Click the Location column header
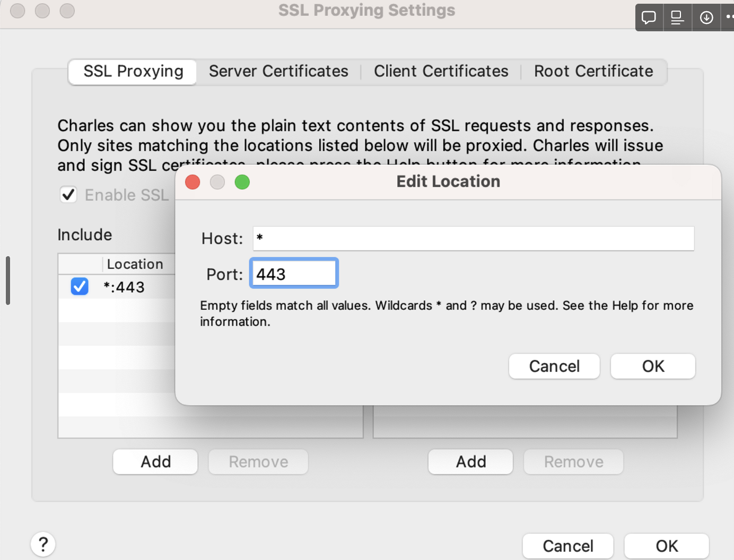 pos(135,264)
